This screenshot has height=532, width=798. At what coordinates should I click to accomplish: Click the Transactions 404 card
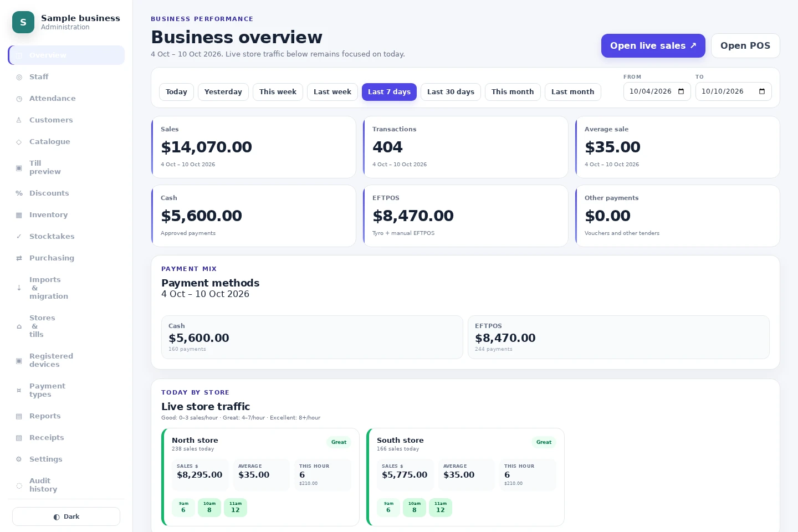pyautogui.click(x=465, y=147)
